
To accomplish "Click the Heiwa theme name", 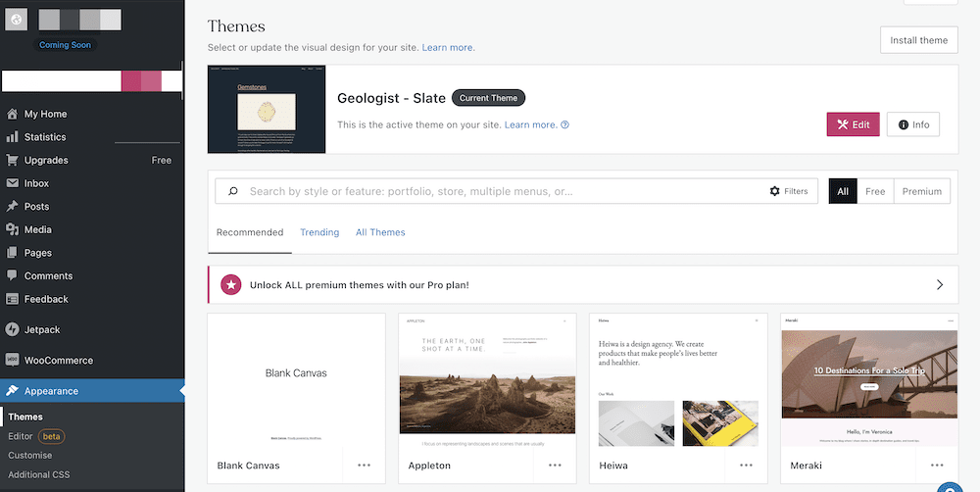I will click(x=613, y=466).
